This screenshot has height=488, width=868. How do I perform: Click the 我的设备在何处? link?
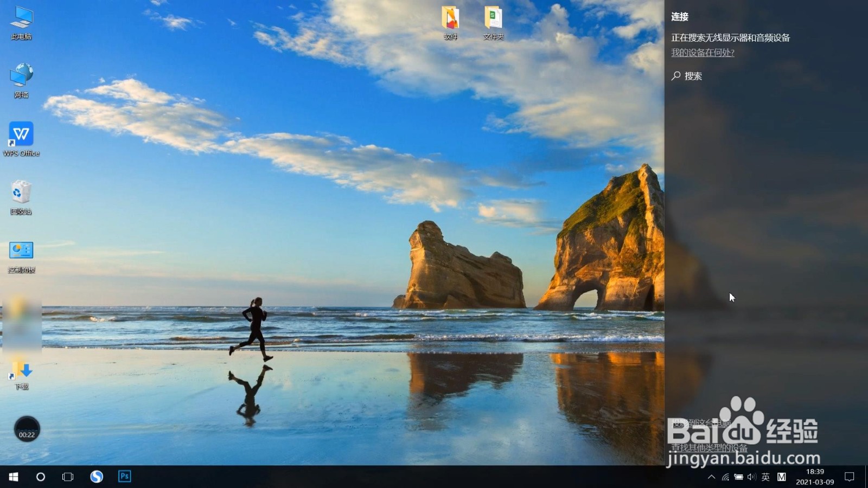pos(703,53)
